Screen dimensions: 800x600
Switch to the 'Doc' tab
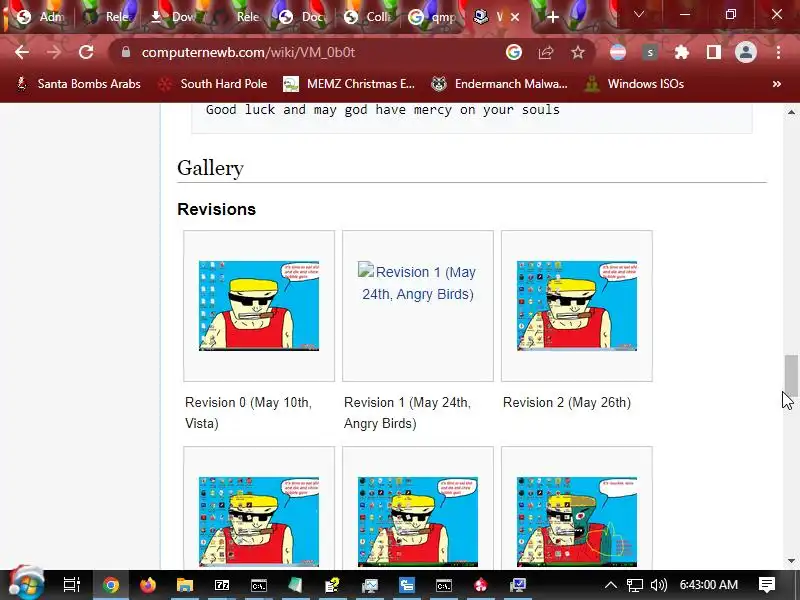pos(304,17)
